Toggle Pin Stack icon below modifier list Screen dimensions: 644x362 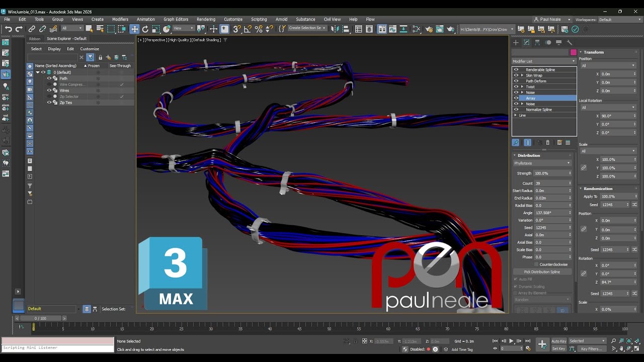tap(516, 143)
